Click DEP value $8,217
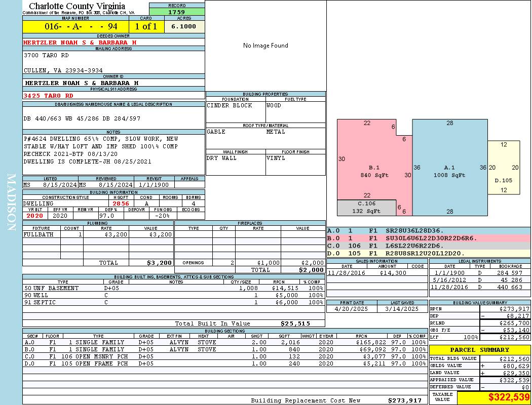 pyautogui.click(x=518, y=316)
